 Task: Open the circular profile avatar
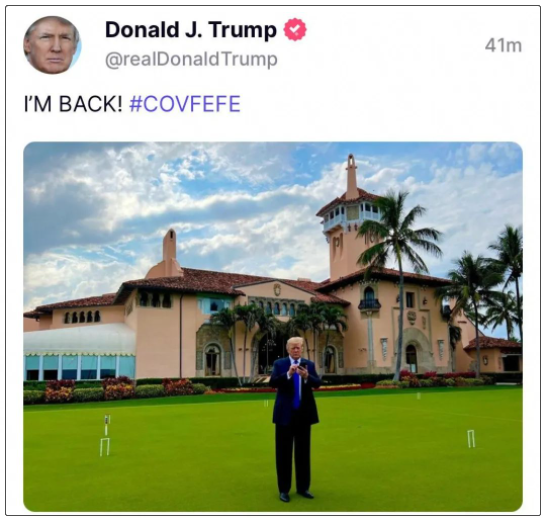tap(52, 45)
